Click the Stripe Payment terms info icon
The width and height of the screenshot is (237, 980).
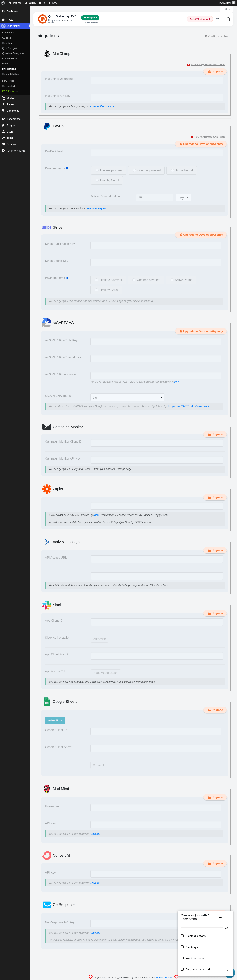67,278
